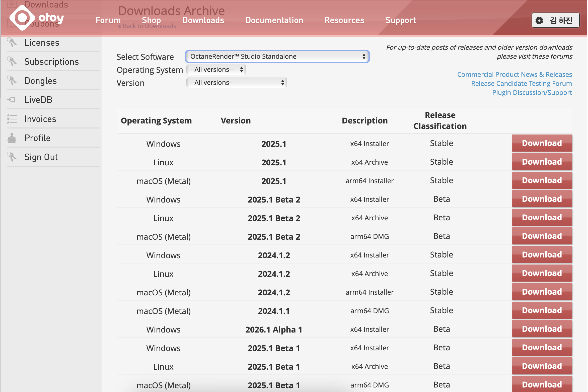Click the OTOY logo icon
Screen dimensions: 588x392
(x=22, y=18)
